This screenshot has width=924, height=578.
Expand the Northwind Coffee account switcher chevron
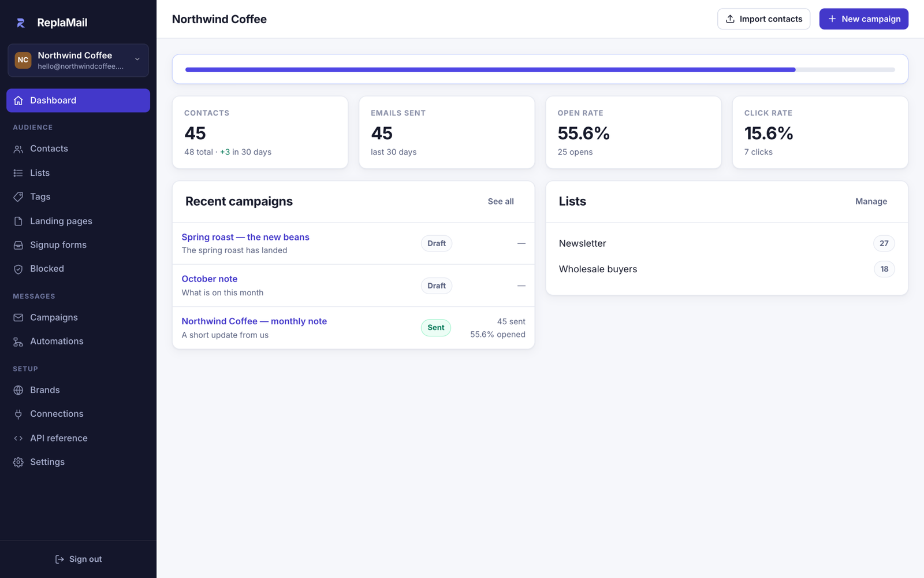(137, 60)
